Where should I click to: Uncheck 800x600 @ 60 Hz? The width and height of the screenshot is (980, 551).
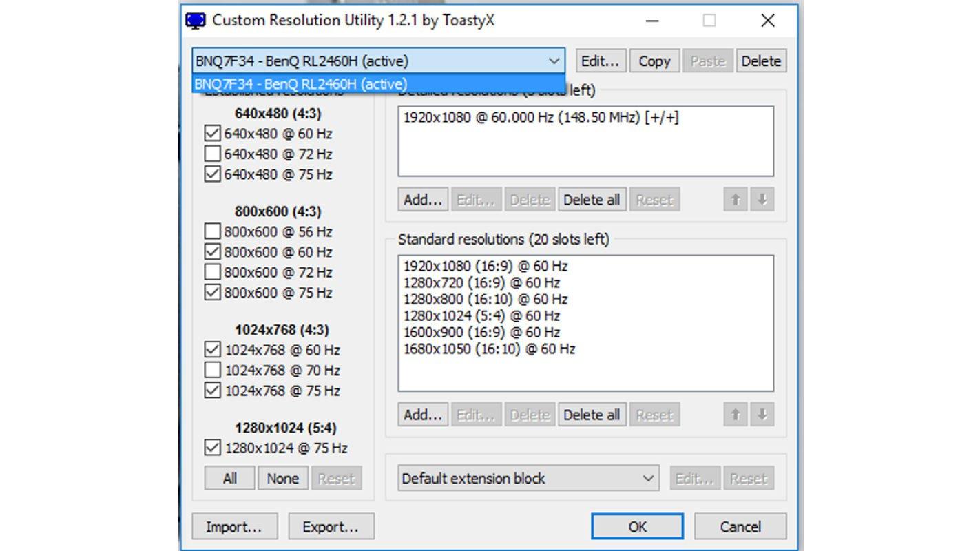[213, 252]
